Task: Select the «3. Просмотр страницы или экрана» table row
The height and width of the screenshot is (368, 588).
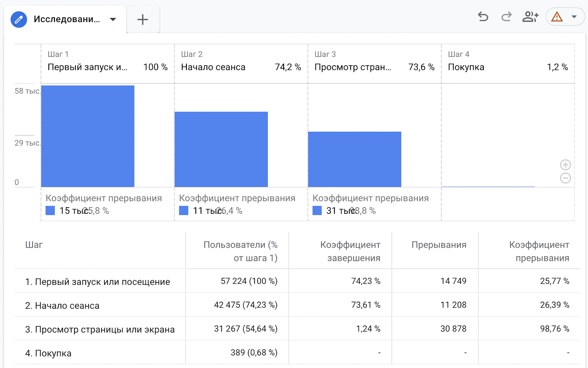Action: [x=99, y=329]
